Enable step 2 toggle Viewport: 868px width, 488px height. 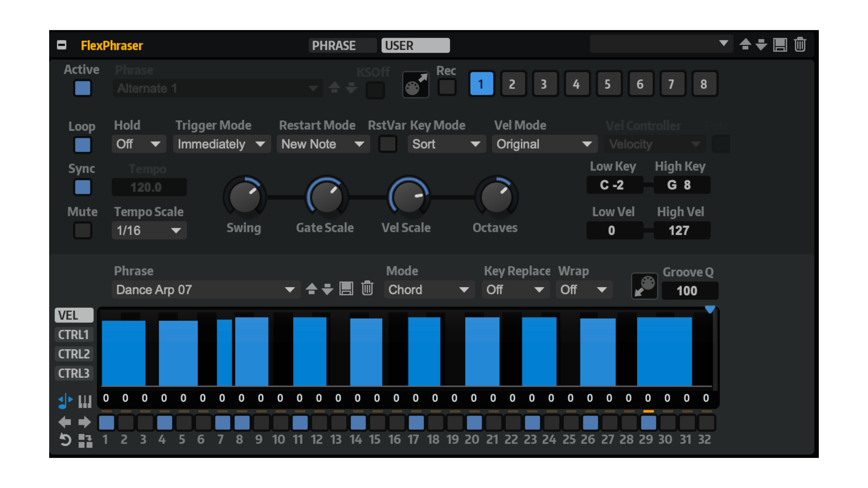coord(126,422)
